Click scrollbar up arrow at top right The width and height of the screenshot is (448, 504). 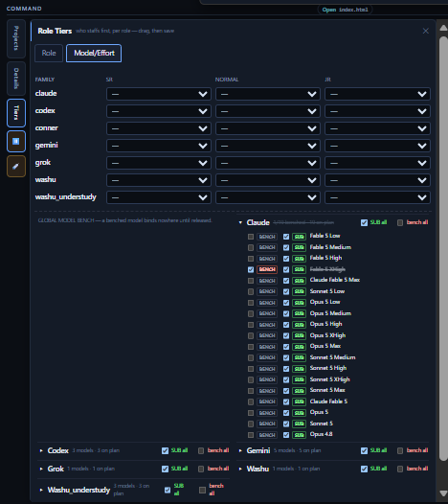443,28
